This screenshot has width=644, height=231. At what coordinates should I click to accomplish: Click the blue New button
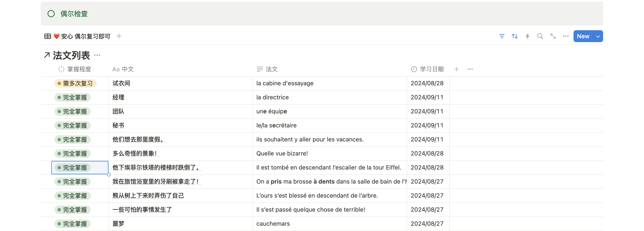[x=583, y=36]
